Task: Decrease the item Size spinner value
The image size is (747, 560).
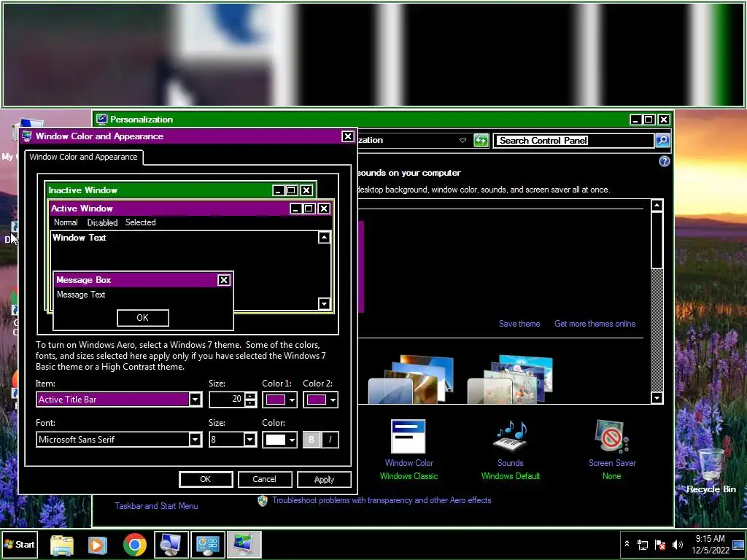Action: (251, 402)
